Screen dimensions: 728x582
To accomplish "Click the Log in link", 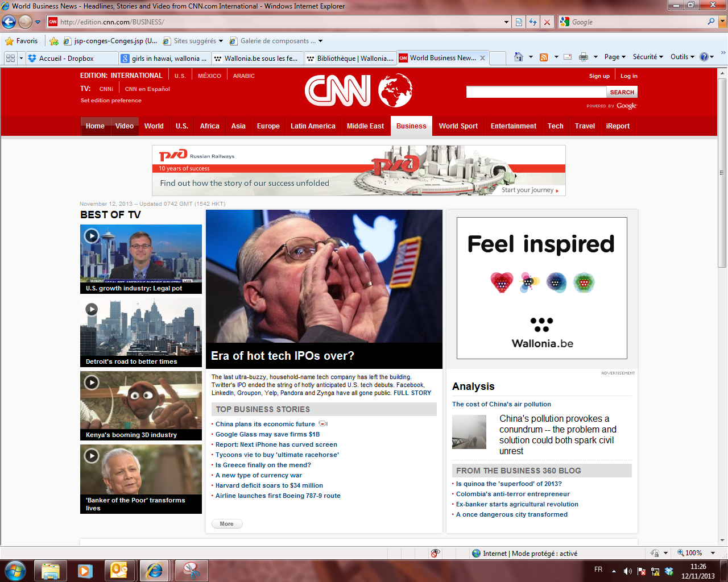I will 628,76.
